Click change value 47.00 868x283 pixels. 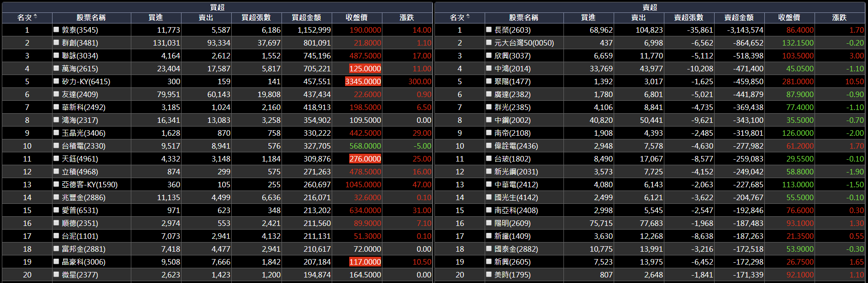coord(422,185)
